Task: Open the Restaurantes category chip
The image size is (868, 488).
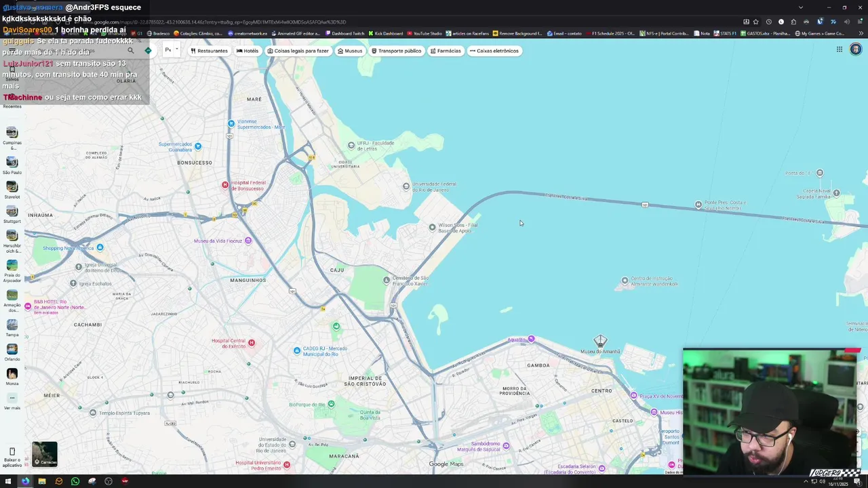Action: [209, 51]
